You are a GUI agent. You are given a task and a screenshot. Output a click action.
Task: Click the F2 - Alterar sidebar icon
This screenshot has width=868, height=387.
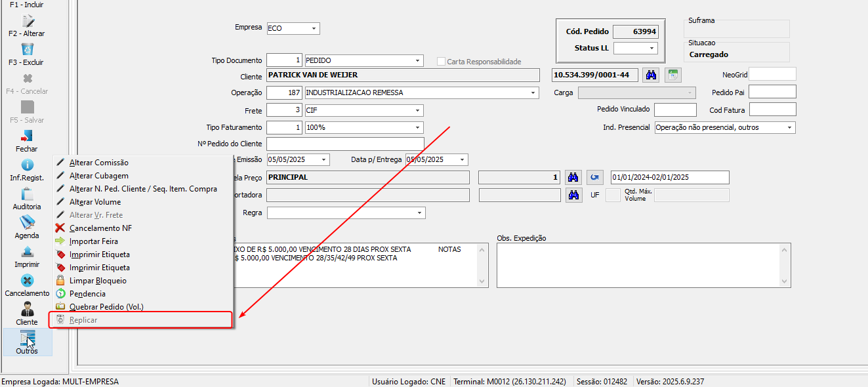tap(27, 21)
